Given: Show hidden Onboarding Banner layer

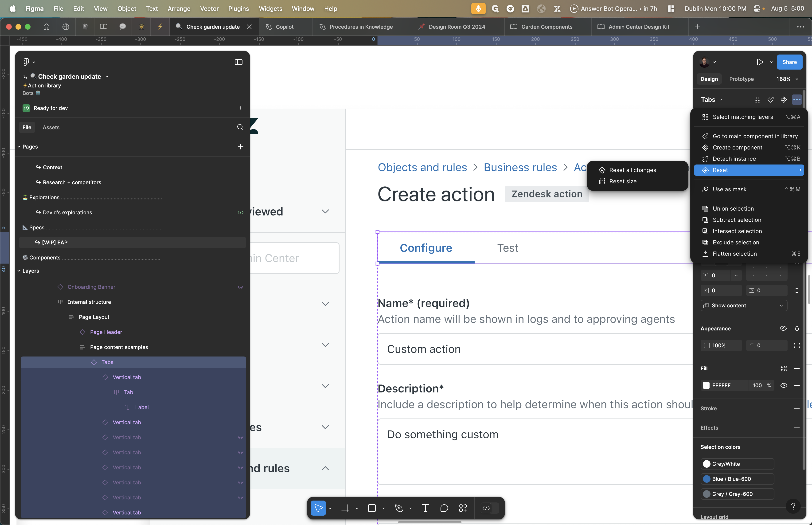Looking at the screenshot, I should (240, 287).
